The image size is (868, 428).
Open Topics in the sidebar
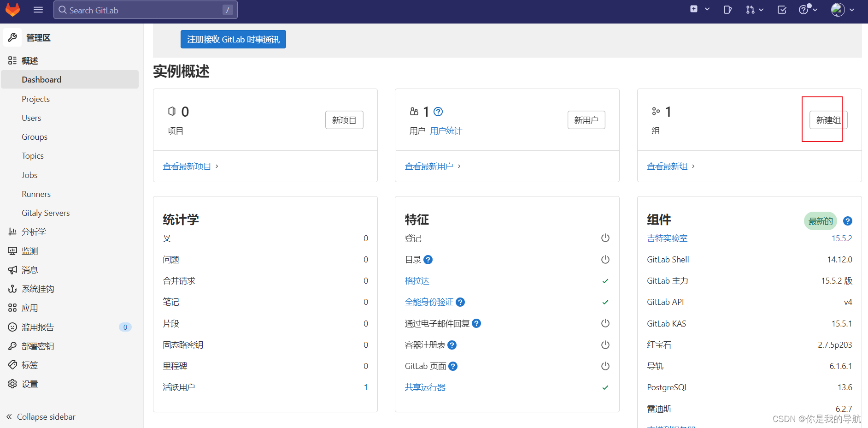click(x=33, y=155)
